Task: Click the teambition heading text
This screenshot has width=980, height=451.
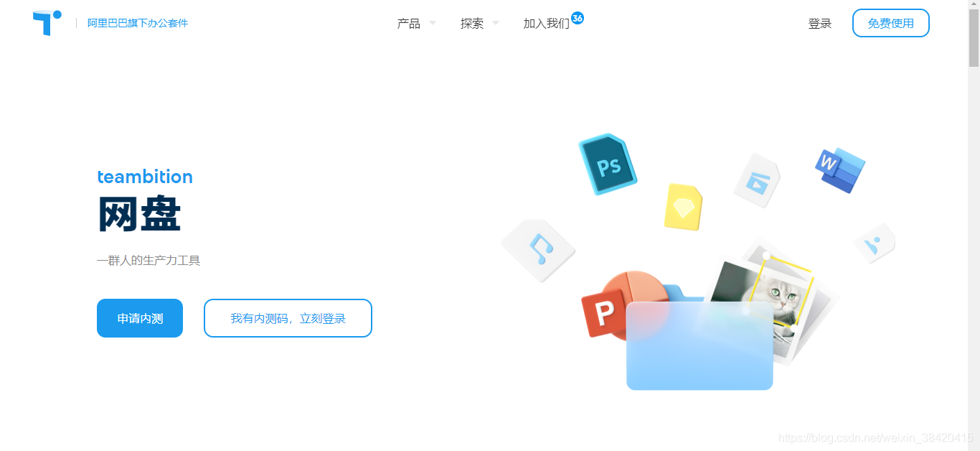Action: click(145, 177)
